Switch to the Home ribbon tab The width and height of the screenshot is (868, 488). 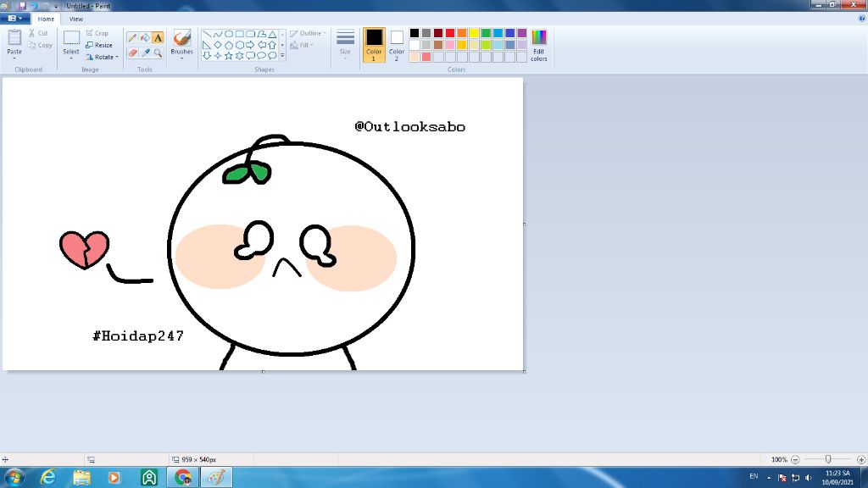(46, 19)
